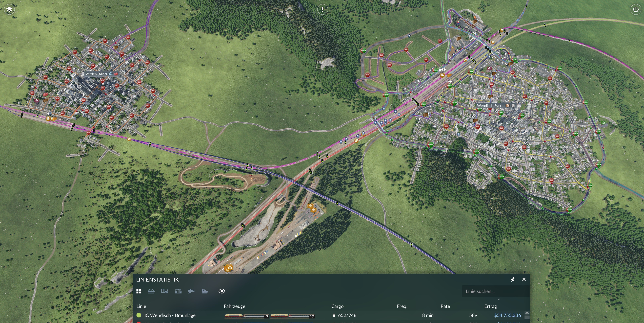Filter line statistics by aircraft
644x323 pixels.
pyautogui.click(x=191, y=291)
